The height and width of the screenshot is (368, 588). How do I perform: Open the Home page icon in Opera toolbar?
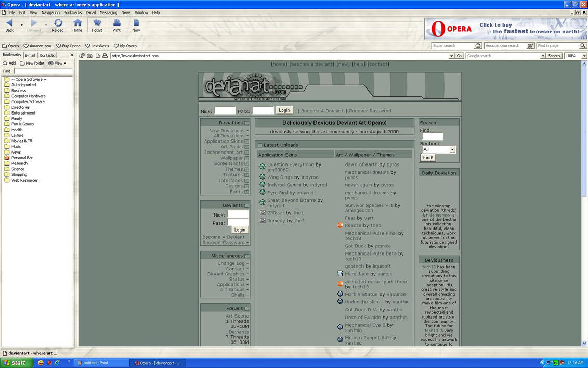[x=77, y=25]
